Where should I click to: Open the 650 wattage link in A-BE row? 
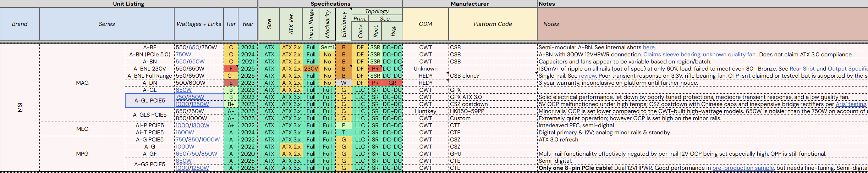(x=194, y=48)
